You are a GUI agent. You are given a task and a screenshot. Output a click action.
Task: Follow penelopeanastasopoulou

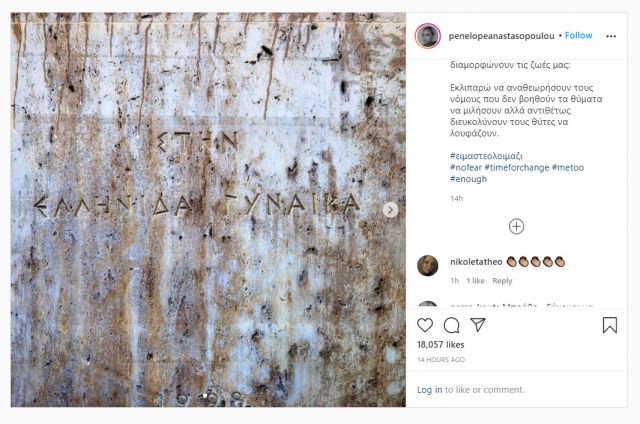pos(578,36)
